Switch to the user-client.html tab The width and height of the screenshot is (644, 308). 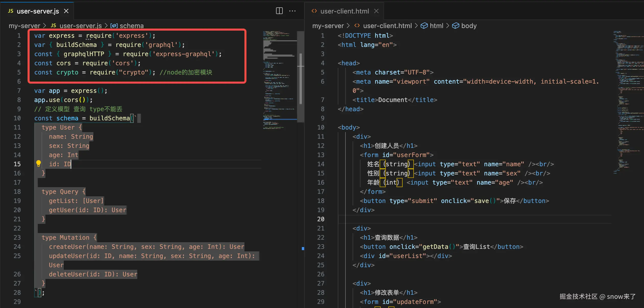344,11
